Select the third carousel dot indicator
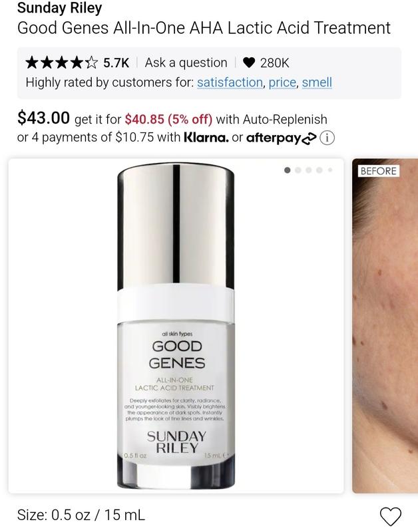Screen dimensions: 418x532 coord(309,170)
